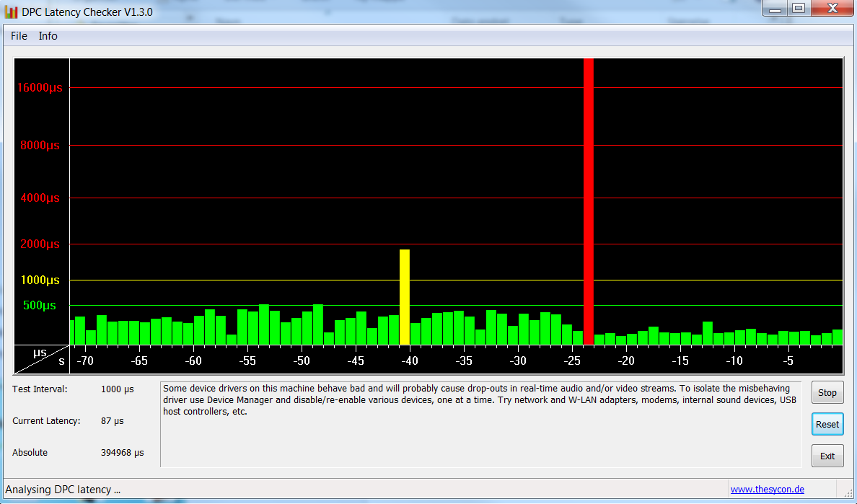Click the driver warning message text box
The height and width of the screenshot is (504, 857).
[x=480, y=424]
